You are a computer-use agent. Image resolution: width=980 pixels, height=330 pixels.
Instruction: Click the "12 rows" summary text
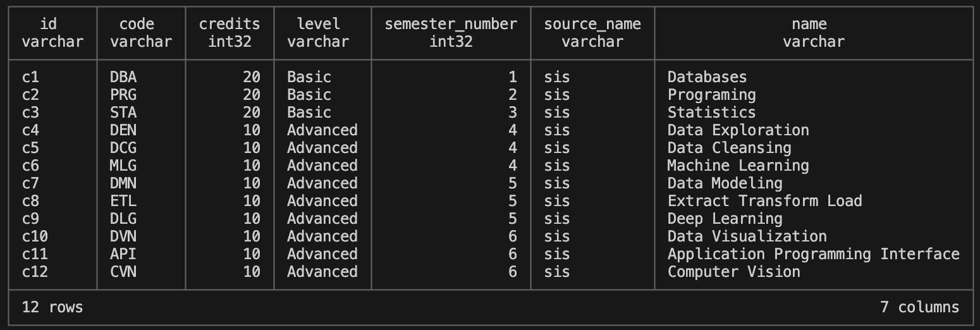[x=52, y=307]
